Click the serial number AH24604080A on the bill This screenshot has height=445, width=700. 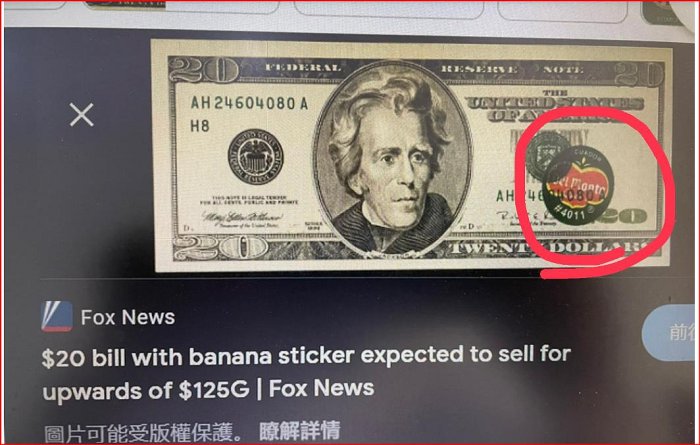click(x=249, y=104)
